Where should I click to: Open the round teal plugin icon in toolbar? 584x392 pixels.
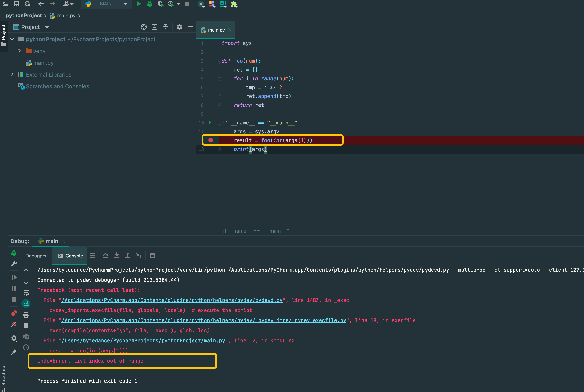tap(201, 4)
